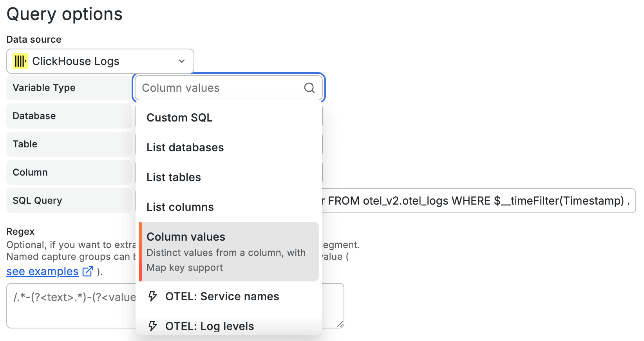Pick OTEL: Log levels option
This screenshot has height=341, width=644.
(210, 326)
